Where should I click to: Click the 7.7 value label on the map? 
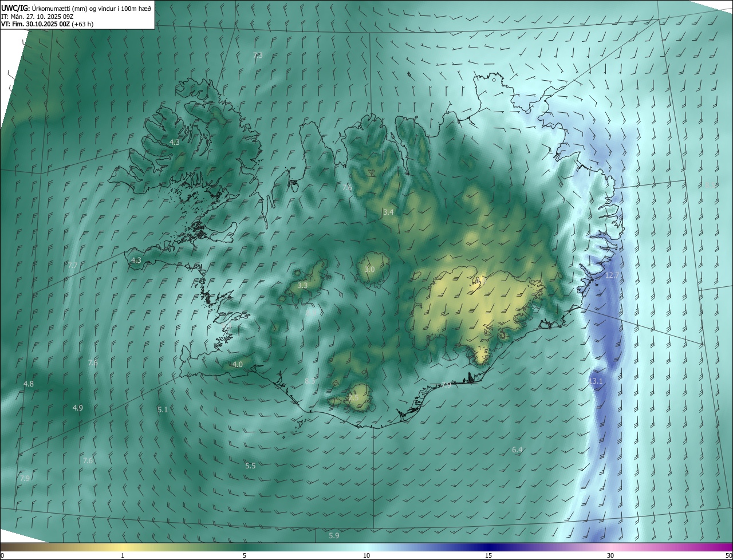73,266
